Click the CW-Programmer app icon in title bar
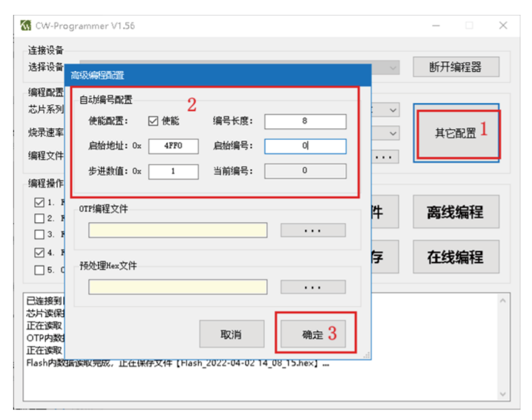 [x=26, y=25]
